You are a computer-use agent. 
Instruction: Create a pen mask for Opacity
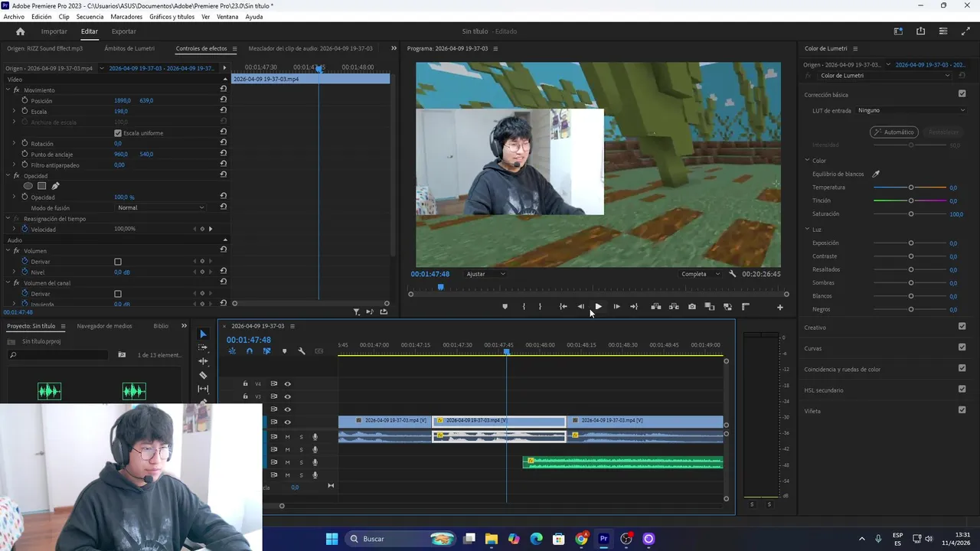[55, 186]
